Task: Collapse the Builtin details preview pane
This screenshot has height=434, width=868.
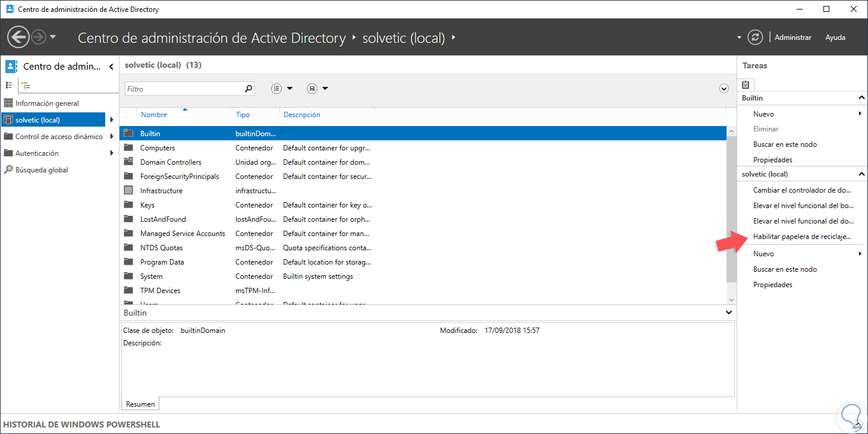Action: (729, 313)
